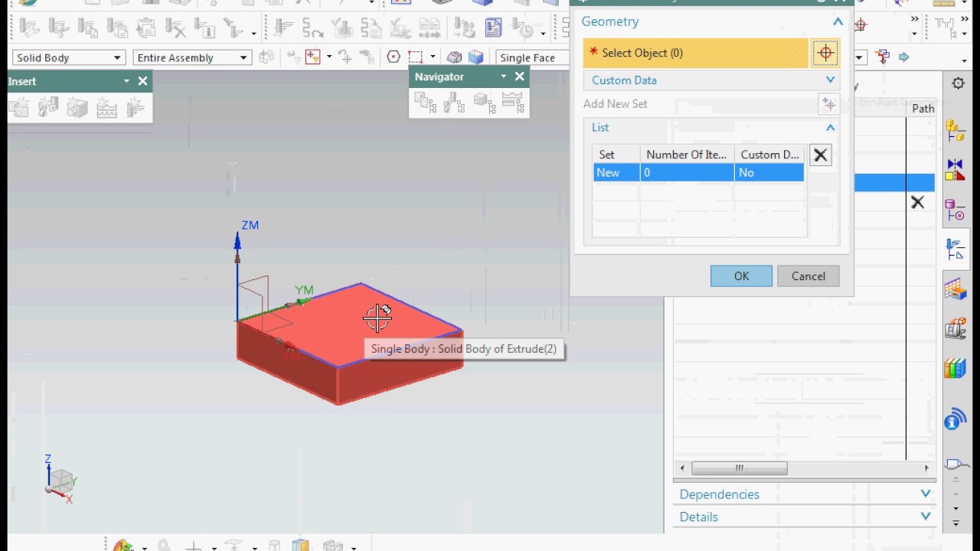Click Create Tool icon in Insert toolbar
This screenshot has height=551, width=980.
[48, 107]
